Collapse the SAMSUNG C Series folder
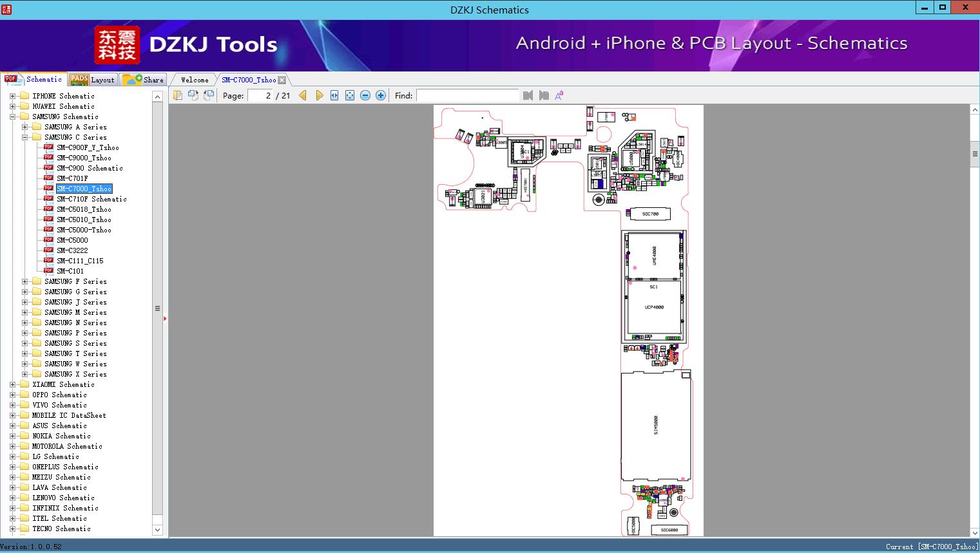 (24, 137)
